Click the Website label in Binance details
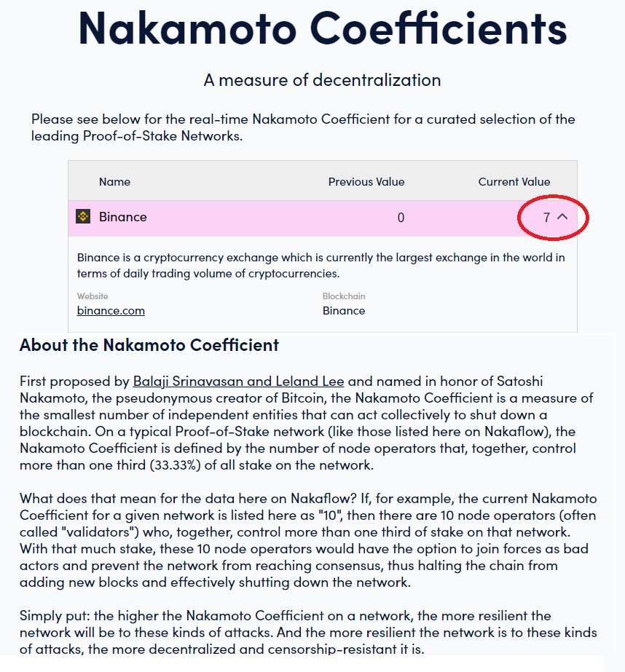This screenshot has height=672, width=625. coord(93,296)
